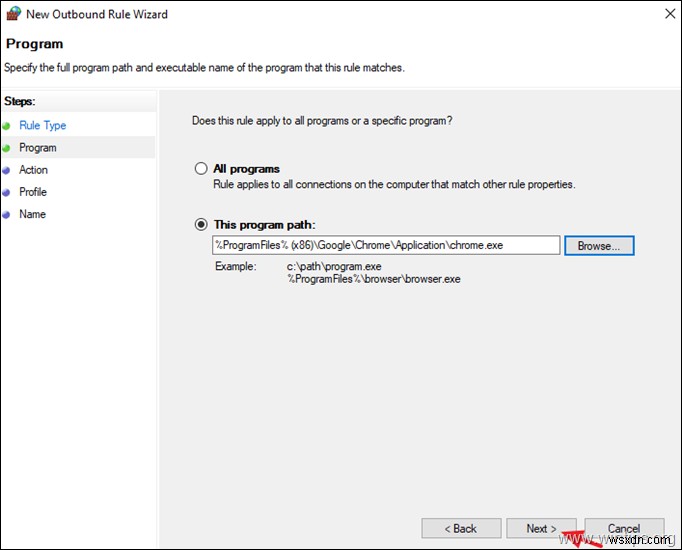Click the green bullet beside Program step
Image resolution: width=682 pixels, height=550 pixels.
(x=6, y=148)
